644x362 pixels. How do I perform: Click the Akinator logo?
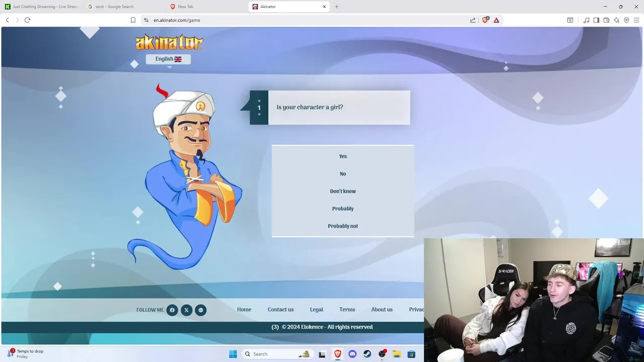(169, 42)
